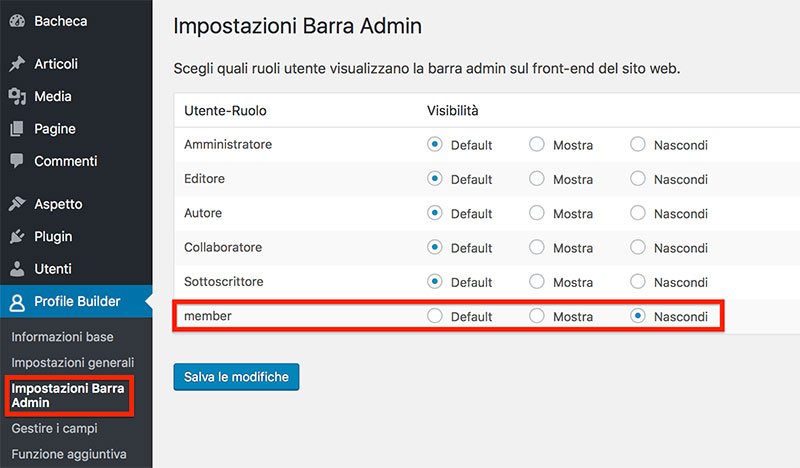The image size is (800, 468).
Task: Open Funzione aggiuntiva submenu link
Action: pos(69,454)
